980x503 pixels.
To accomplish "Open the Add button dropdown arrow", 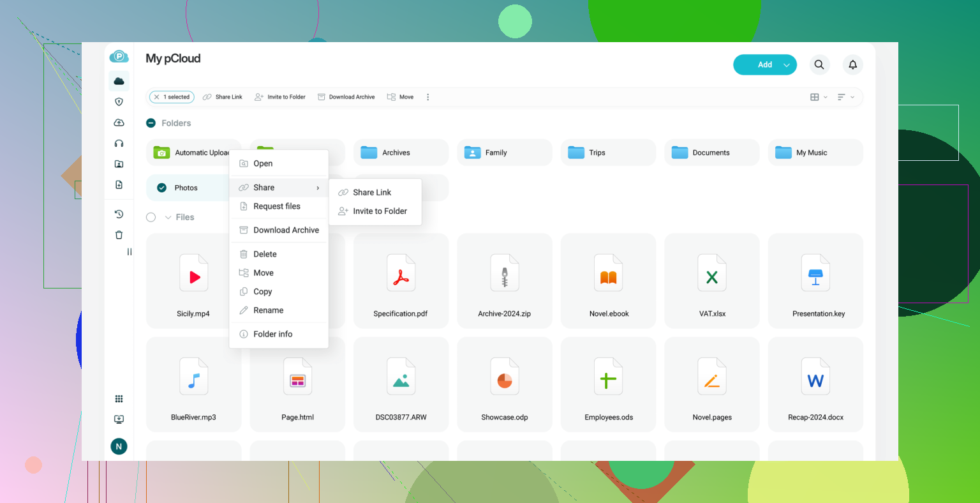I will click(787, 65).
